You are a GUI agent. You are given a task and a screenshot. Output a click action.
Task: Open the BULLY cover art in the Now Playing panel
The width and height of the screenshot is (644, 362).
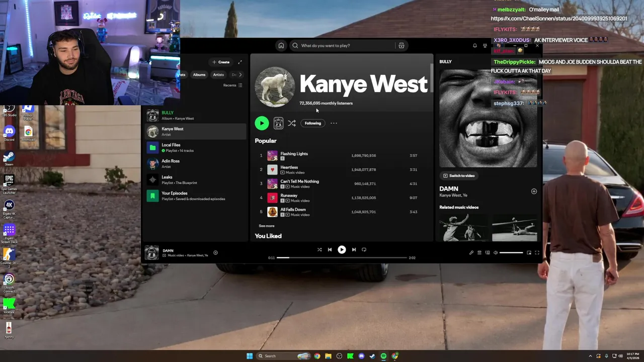click(488, 119)
